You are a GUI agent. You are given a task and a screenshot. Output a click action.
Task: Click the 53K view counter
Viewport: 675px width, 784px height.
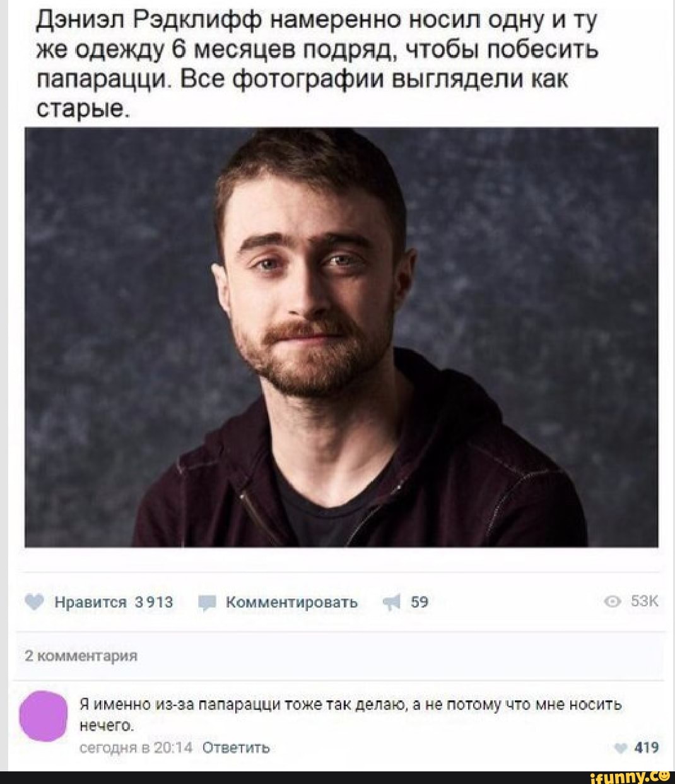[x=645, y=602]
